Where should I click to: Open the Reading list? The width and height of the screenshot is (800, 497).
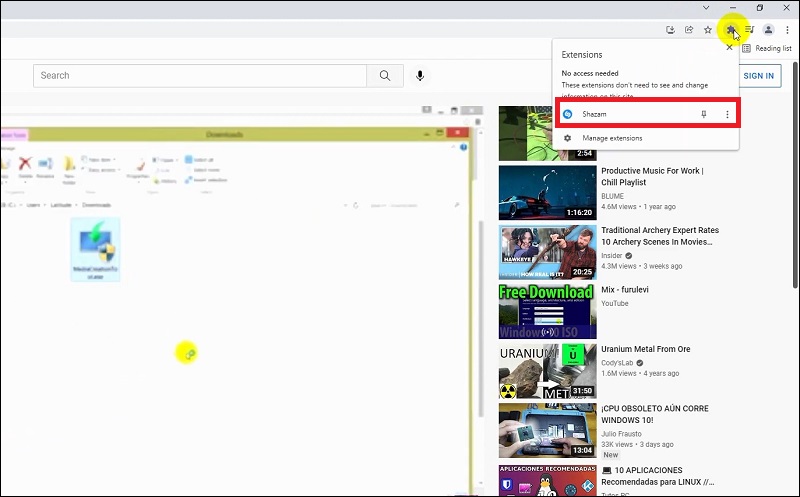(767, 48)
